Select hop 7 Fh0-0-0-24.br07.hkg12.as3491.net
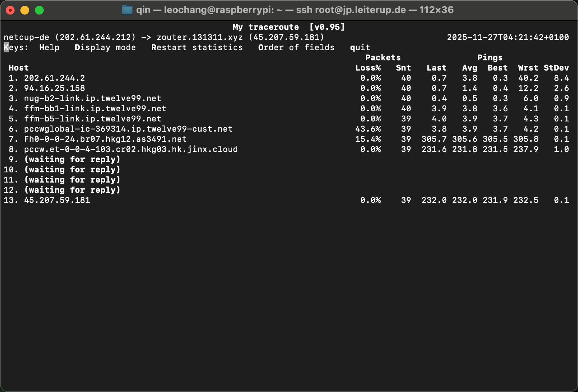The image size is (578, 392). pyautogui.click(x=105, y=139)
